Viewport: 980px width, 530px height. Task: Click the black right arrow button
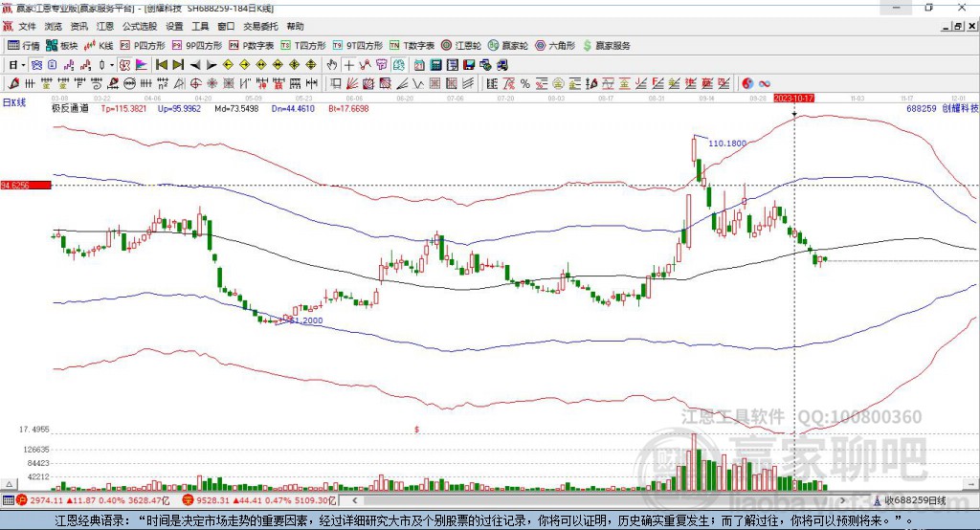[x=212, y=64]
